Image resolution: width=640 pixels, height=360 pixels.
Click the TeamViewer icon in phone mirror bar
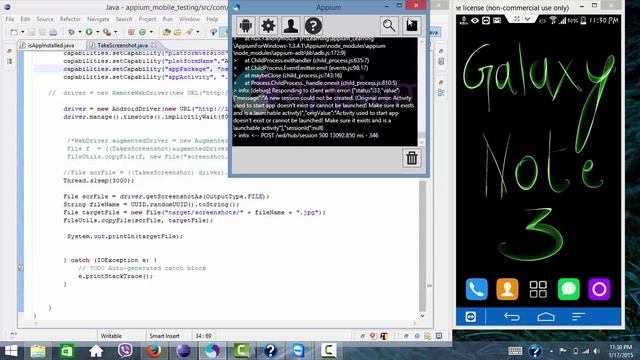(471, 317)
